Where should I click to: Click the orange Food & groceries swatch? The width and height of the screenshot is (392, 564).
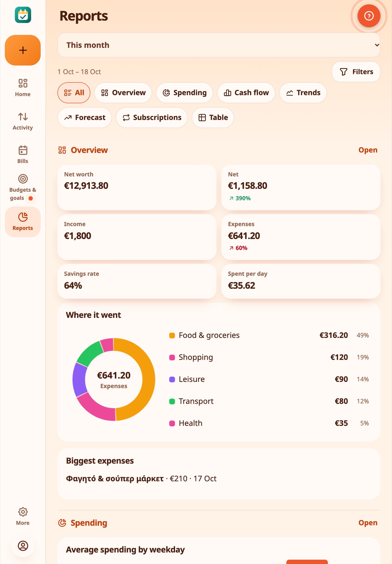[172, 336]
